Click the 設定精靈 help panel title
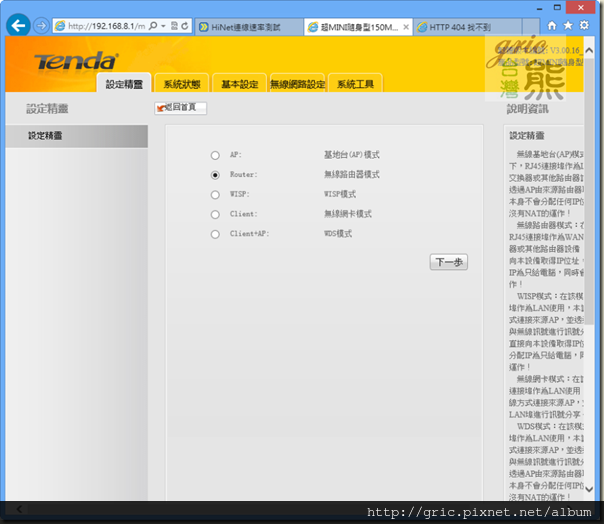The image size is (604, 524). 527,136
